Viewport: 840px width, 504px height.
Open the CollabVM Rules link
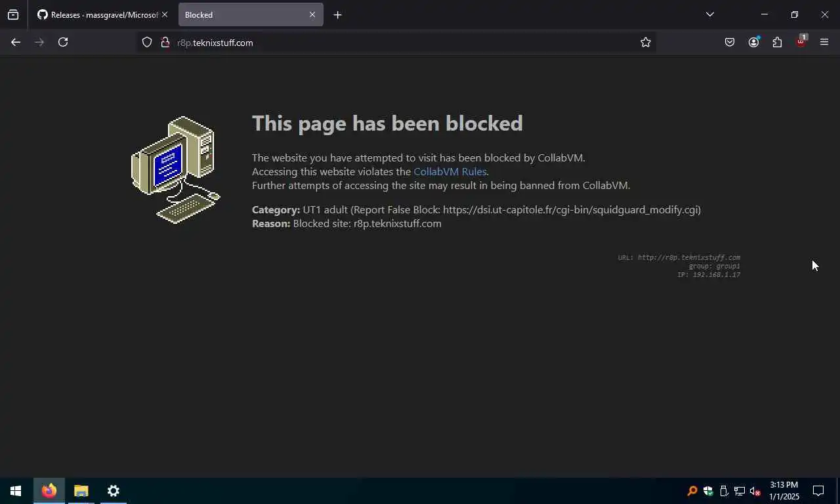[x=450, y=171]
